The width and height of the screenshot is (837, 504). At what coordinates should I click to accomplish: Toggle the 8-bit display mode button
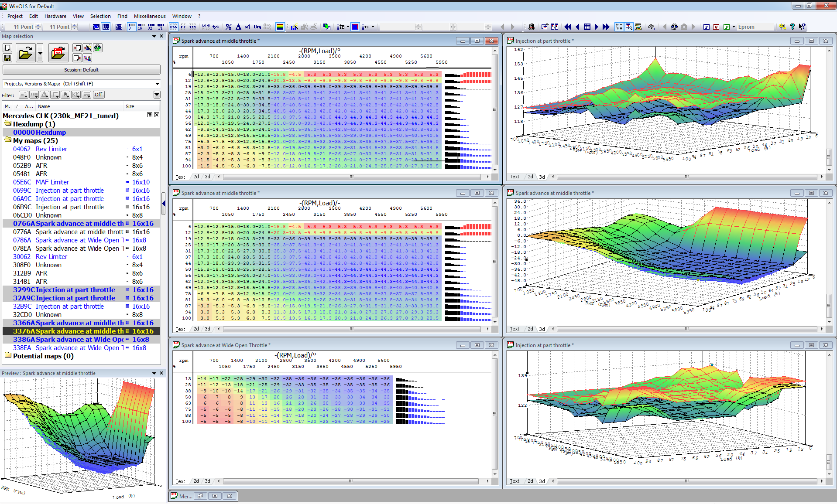point(132,27)
